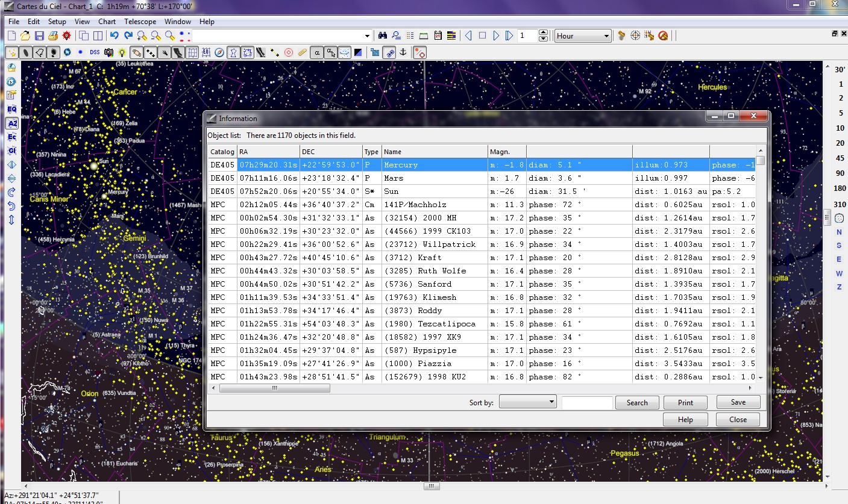The width and height of the screenshot is (848, 504).
Task: Open the Hour time unit dropdown
Action: point(583,36)
